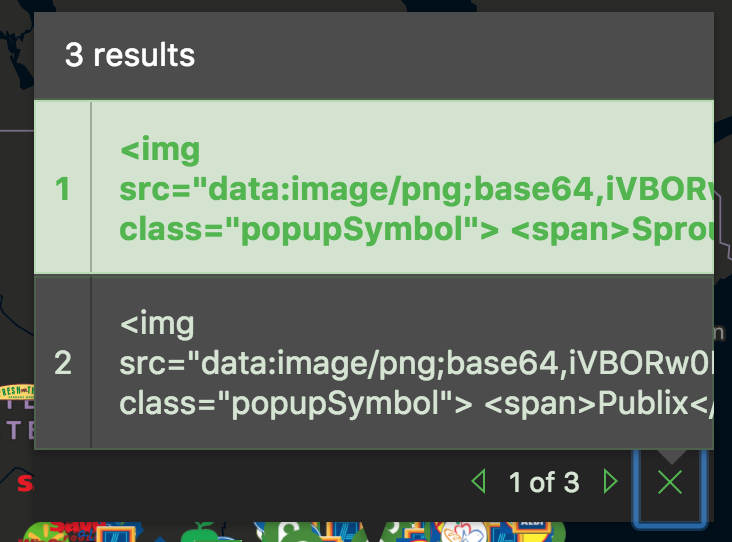The width and height of the screenshot is (732, 542).
Task: Click row number 2 cell
Action: 63,362
